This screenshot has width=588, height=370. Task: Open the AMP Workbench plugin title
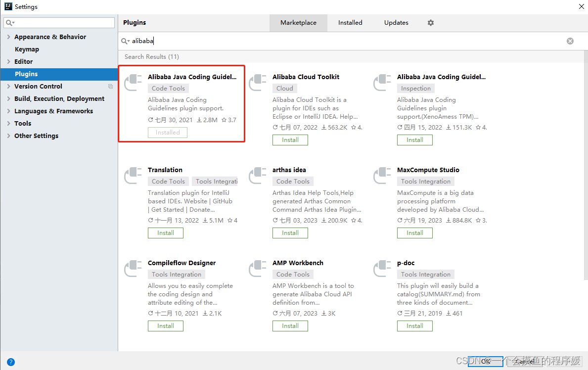[298, 263]
